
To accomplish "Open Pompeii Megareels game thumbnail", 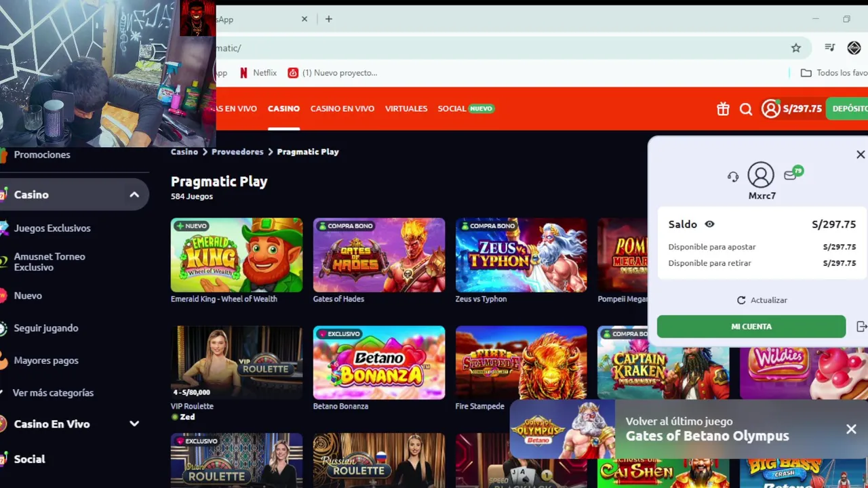I will 623,255.
